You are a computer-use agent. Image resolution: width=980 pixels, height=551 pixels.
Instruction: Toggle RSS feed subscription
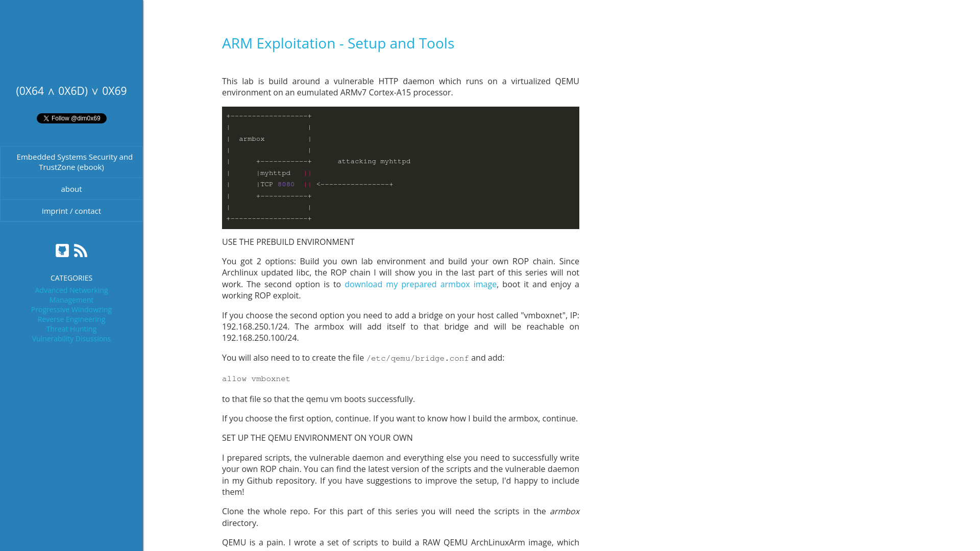[x=80, y=251]
